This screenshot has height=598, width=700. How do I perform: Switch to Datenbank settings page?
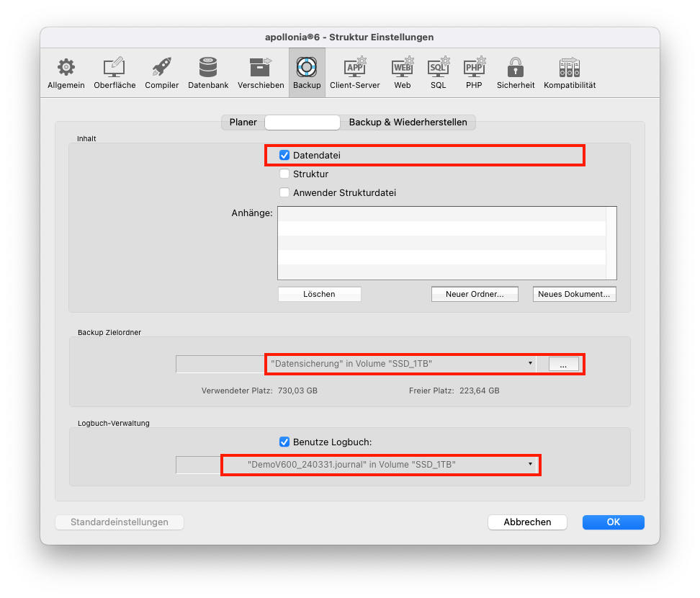[x=208, y=73]
